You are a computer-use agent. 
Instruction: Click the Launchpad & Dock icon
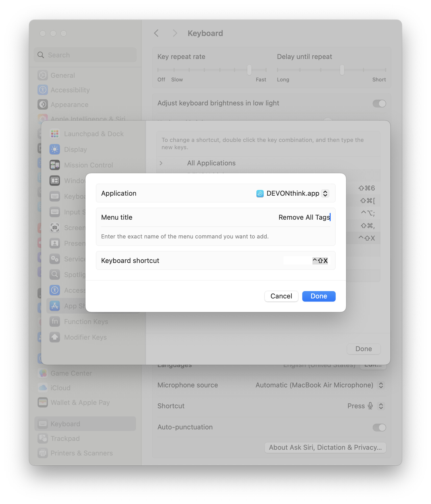point(55,134)
